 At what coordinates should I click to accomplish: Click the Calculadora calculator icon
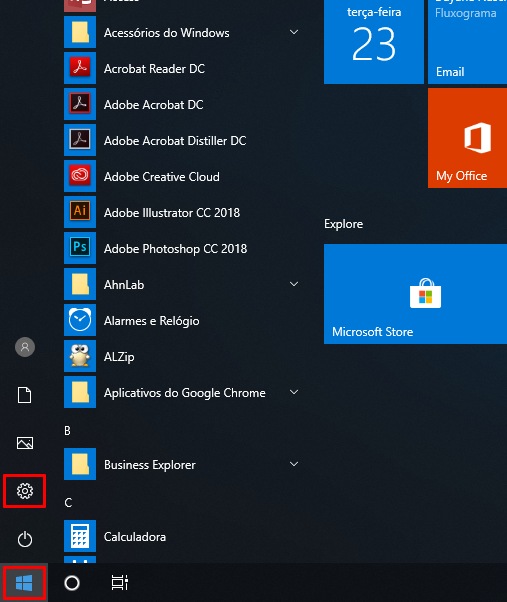coord(80,536)
